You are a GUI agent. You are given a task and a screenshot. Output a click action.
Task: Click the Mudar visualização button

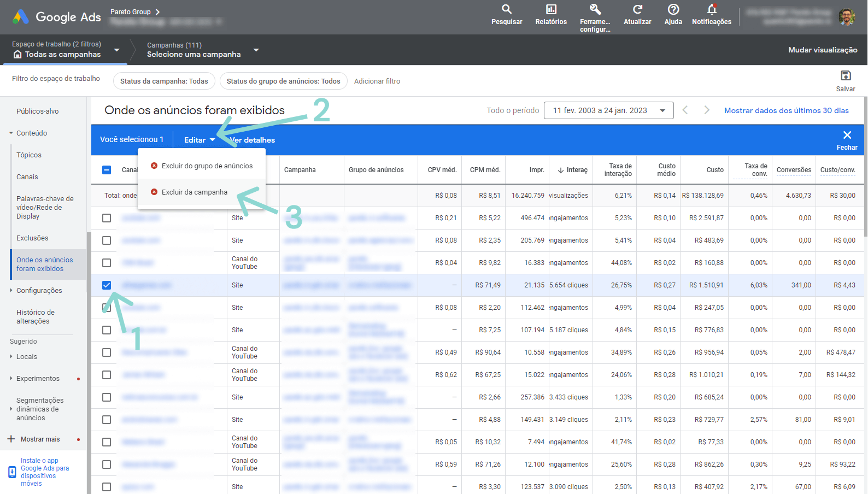[822, 50]
